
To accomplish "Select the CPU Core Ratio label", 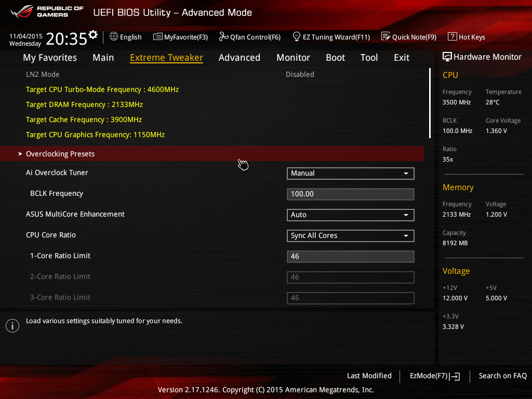I will pyautogui.click(x=51, y=235).
